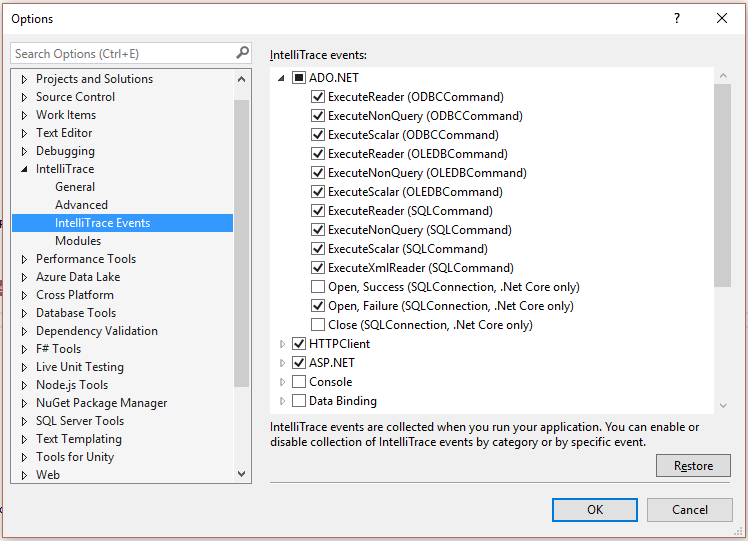This screenshot has height=541, width=748.
Task: Expand the Work Items arrow
Action: point(24,115)
